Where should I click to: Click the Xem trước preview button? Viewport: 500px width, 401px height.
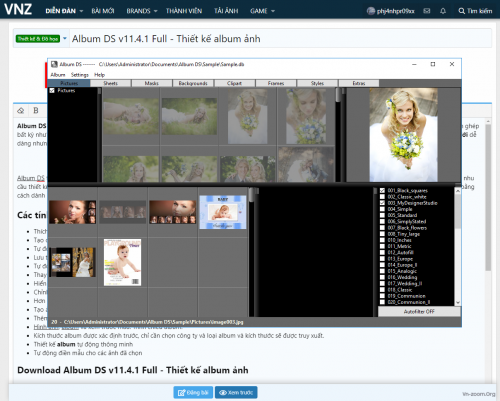[x=236, y=392]
